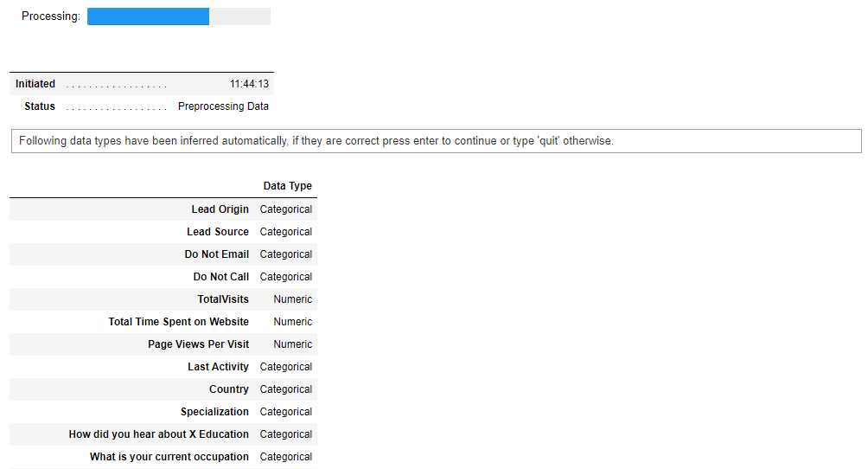
Task: Click the data type confirmation prompt box
Action: (437, 141)
